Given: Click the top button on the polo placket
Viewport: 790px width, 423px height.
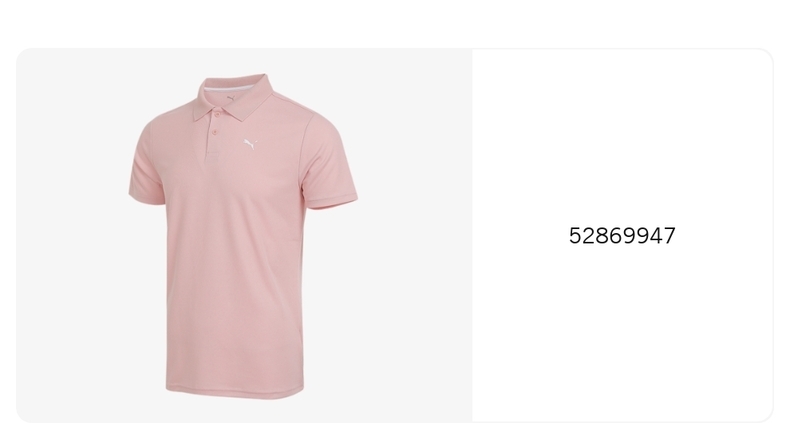Looking at the screenshot, I should pos(217,115).
